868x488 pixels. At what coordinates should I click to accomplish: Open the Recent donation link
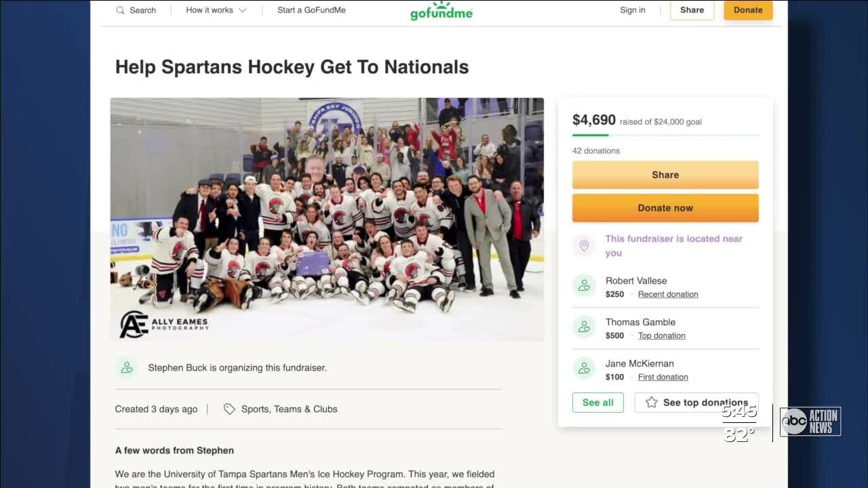click(668, 294)
